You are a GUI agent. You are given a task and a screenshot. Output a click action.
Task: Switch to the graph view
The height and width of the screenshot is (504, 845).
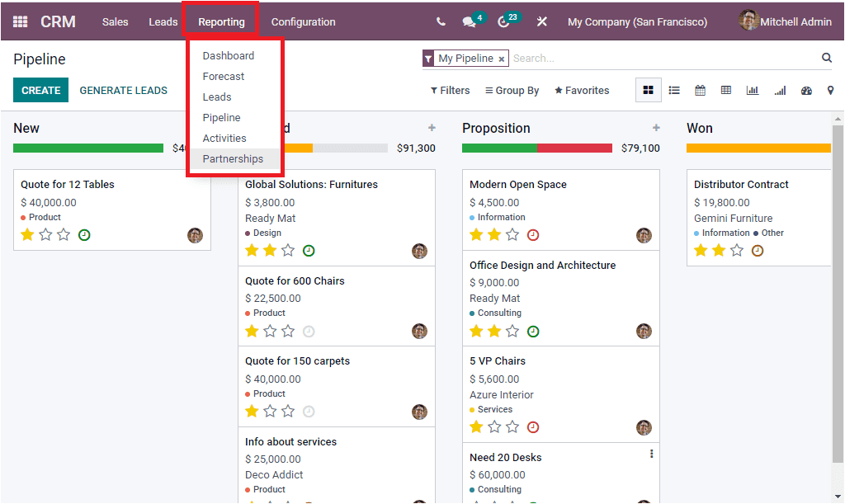(x=752, y=90)
